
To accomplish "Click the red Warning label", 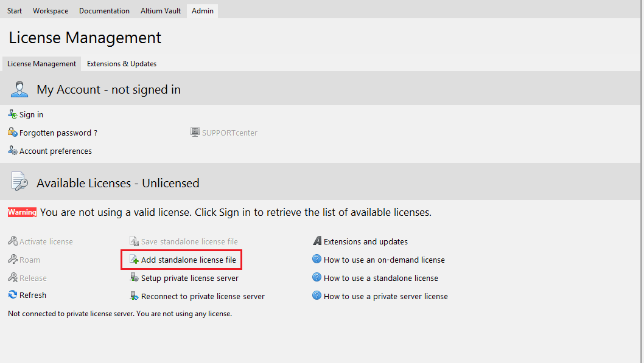I will [22, 212].
